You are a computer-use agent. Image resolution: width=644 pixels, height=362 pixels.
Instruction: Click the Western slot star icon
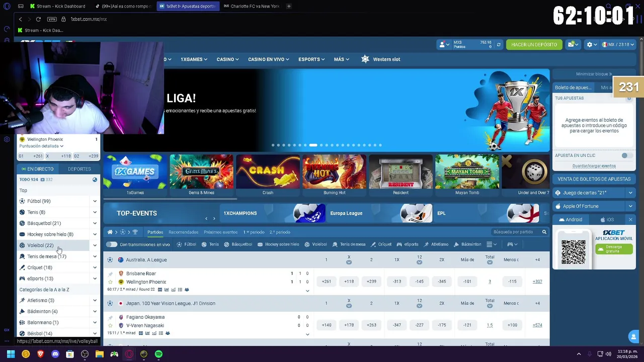(365, 59)
